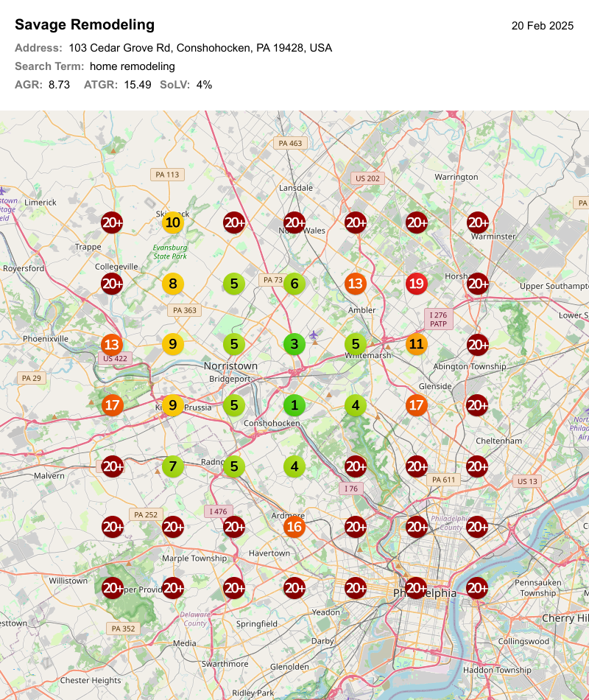The width and height of the screenshot is (589, 700).
Task: Click the Springfield map label
Action: [256, 624]
